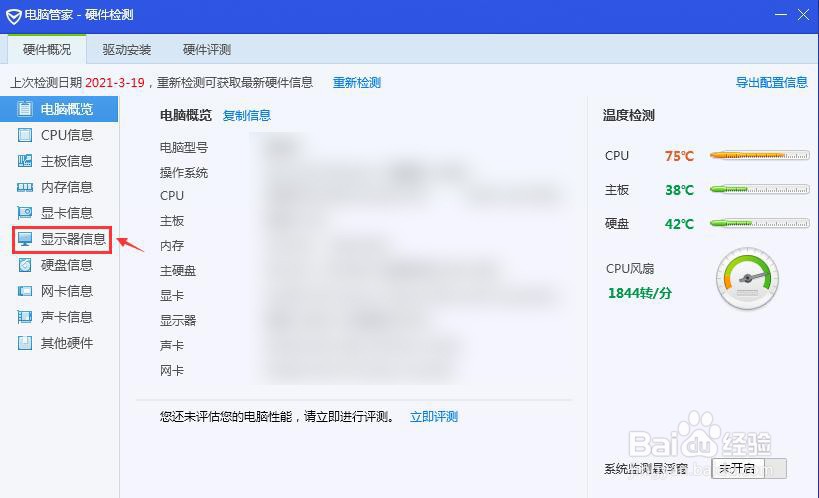Image resolution: width=819 pixels, height=498 pixels.
Task: Click the 内存信息 memory stick icon
Action: pyautogui.click(x=25, y=187)
